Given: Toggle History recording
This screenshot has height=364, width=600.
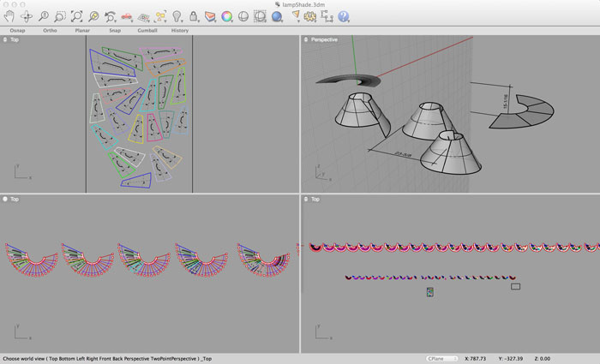Looking at the screenshot, I should pos(180,30).
